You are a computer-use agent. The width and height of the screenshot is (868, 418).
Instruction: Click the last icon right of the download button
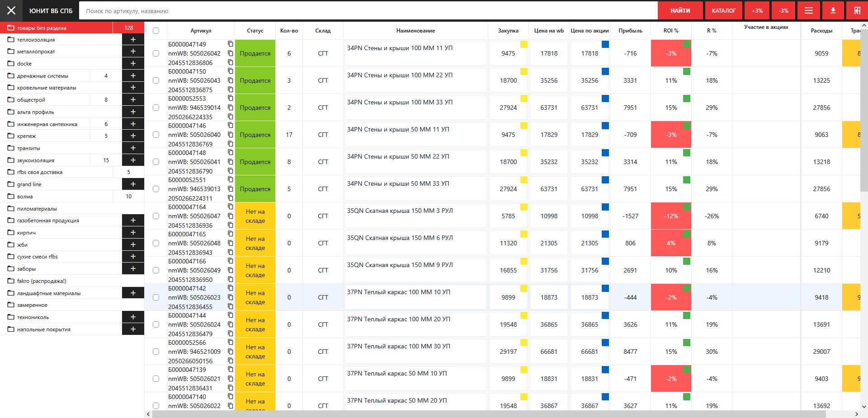click(x=857, y=10)
